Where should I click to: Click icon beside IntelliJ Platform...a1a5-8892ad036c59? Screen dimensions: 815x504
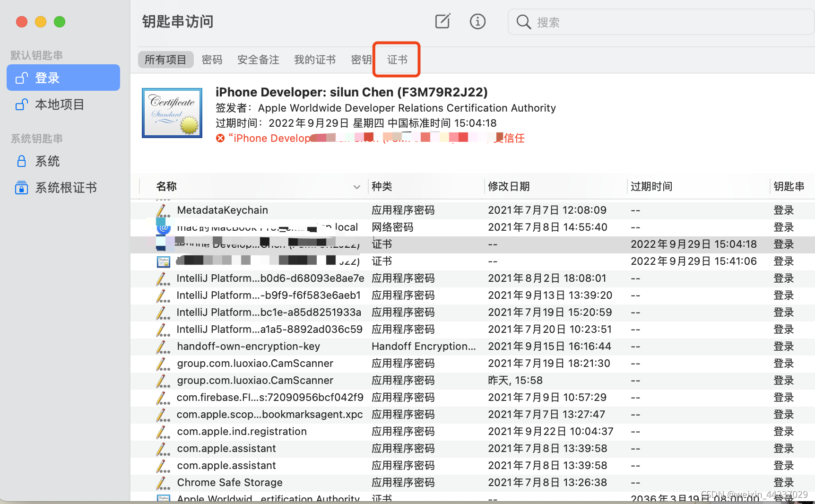pyautogui.click(x=163, y=330)
